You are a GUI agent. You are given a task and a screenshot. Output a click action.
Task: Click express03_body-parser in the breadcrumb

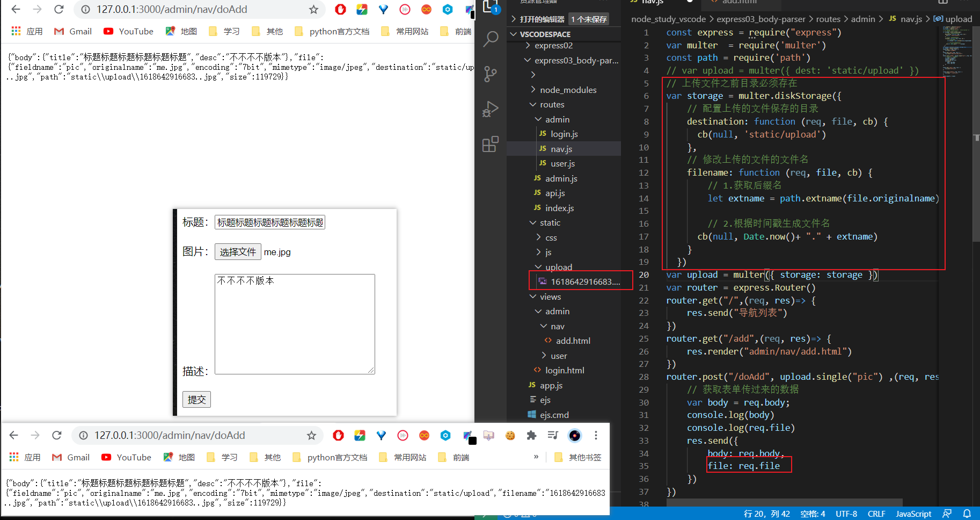click(761, 19)
